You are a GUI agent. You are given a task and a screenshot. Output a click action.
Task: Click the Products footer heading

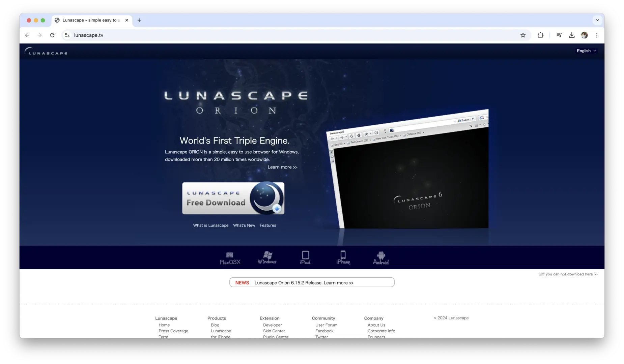[x=217, y=318]
